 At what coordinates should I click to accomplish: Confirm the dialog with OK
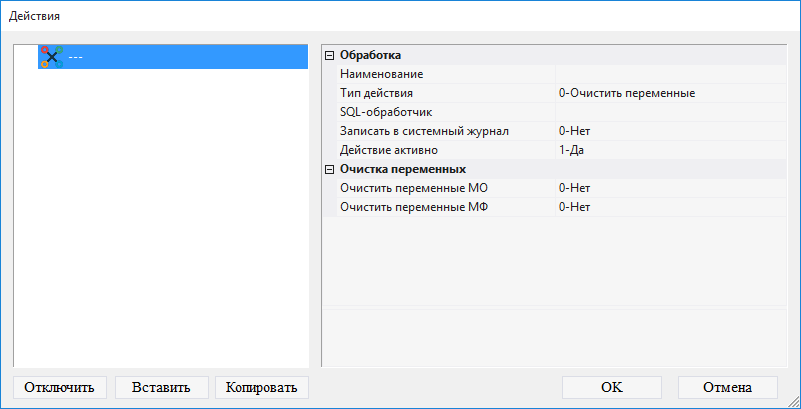(x=612, y=387)
